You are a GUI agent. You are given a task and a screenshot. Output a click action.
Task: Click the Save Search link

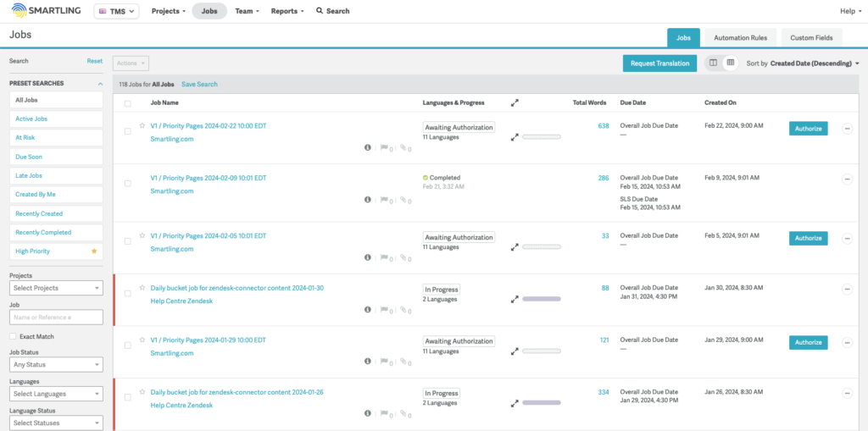click(x=199, y=85)
